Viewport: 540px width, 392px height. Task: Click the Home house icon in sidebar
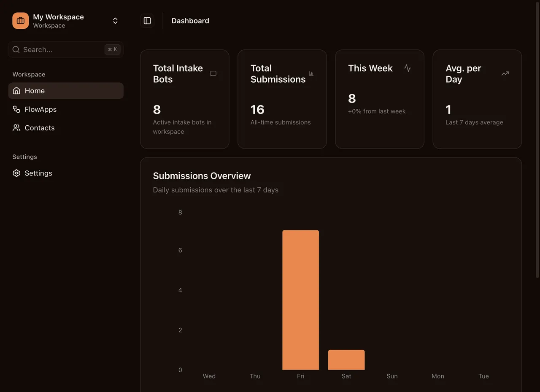[17, 91]
